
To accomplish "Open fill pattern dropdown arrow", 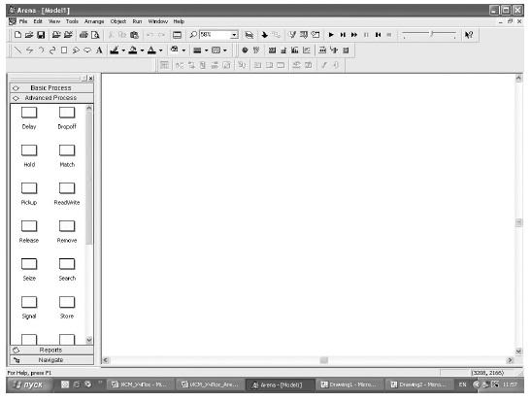I will pos(225,50).
